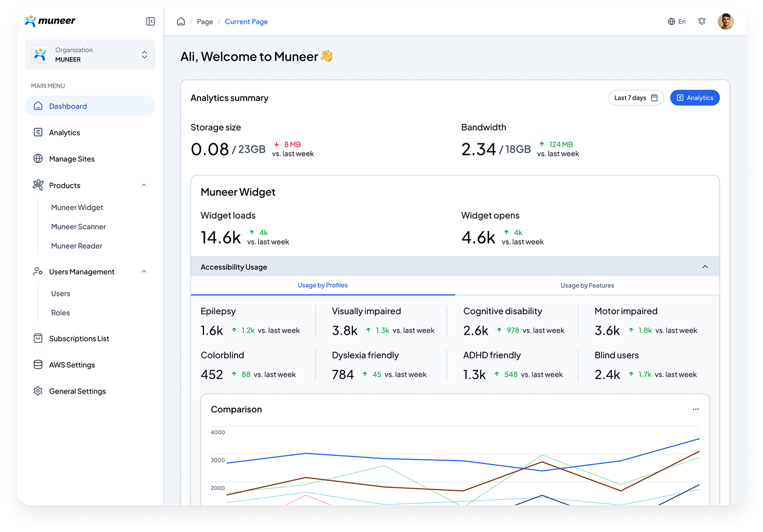
Task: Click the blue Analytics button
Action: [x=694, y=97]
